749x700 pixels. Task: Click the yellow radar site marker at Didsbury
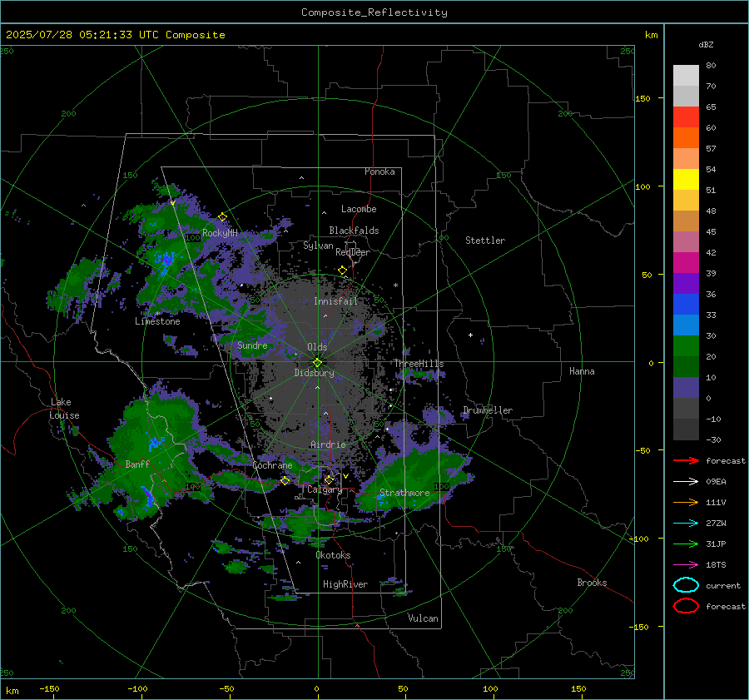tap(317, 363)
